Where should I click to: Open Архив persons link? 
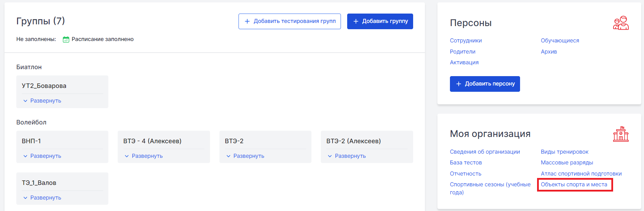click(549, 52)
